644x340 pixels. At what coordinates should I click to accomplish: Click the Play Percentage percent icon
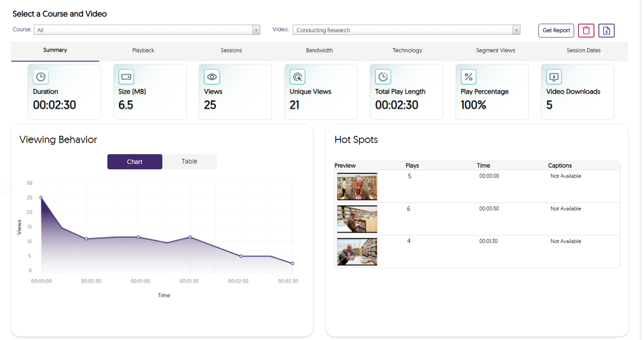[468, 77]
